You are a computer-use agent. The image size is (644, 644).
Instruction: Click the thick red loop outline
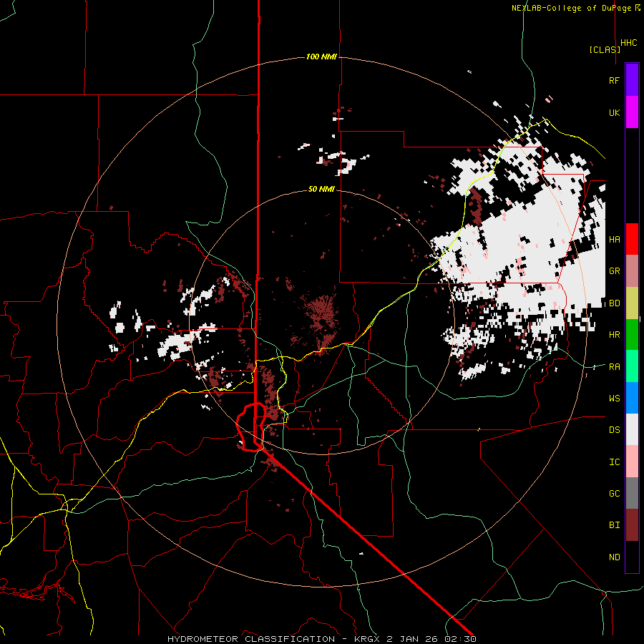click(251, 427)
